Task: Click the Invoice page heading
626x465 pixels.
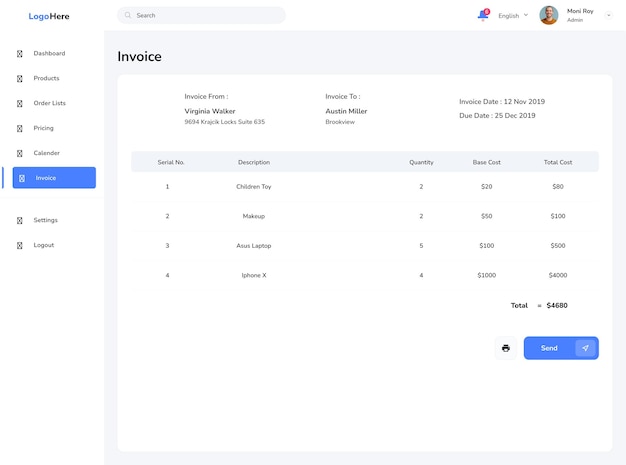Action: pos(139,56)
